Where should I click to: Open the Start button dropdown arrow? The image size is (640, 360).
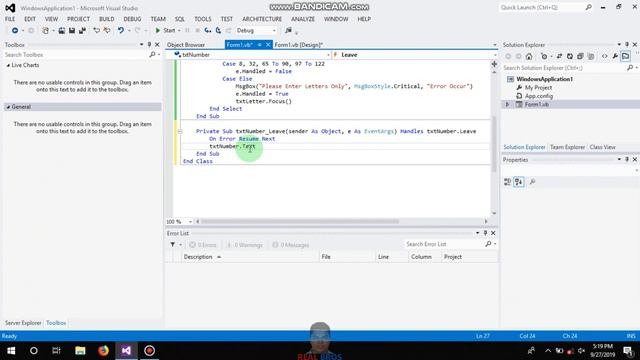click(x=179, y=31)
